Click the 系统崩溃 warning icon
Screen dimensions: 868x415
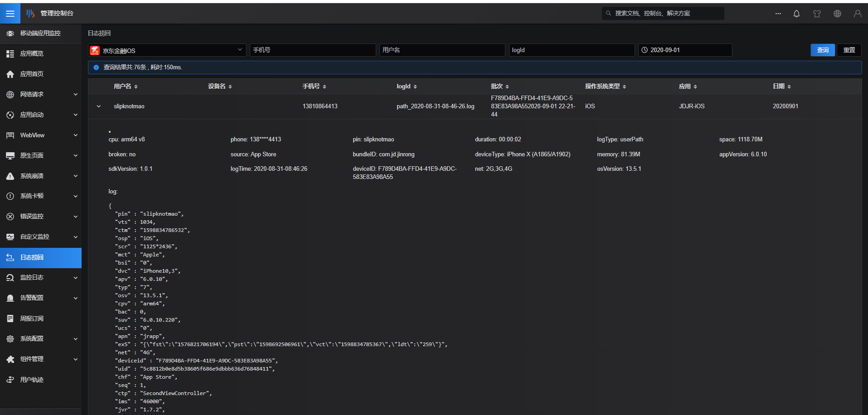point(10,176)
